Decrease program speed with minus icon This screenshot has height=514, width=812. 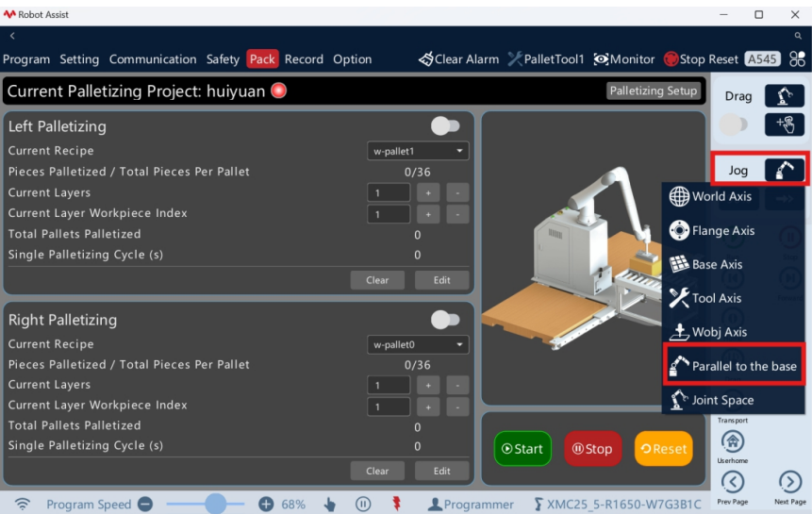pos(145,504)
